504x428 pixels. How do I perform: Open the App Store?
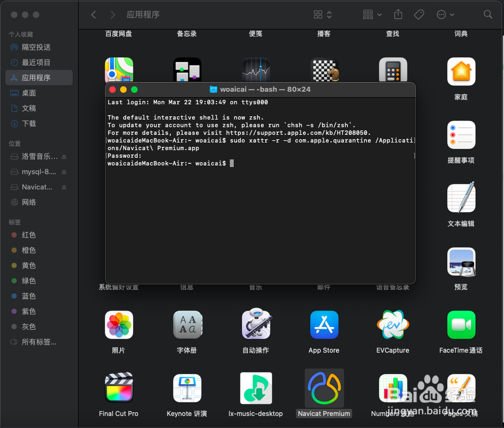324,325
